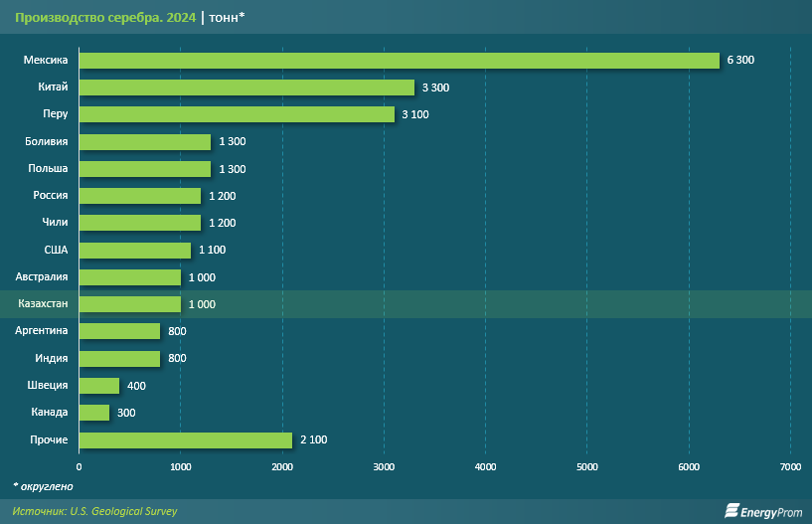This screenshot has height=524, width=812.
Task: Click the U.S. Geological Survey source text
Action: [123, 511]
